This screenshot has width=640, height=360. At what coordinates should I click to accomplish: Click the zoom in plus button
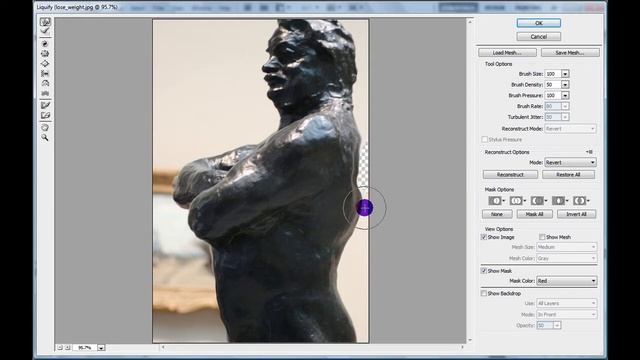point(68,347)
